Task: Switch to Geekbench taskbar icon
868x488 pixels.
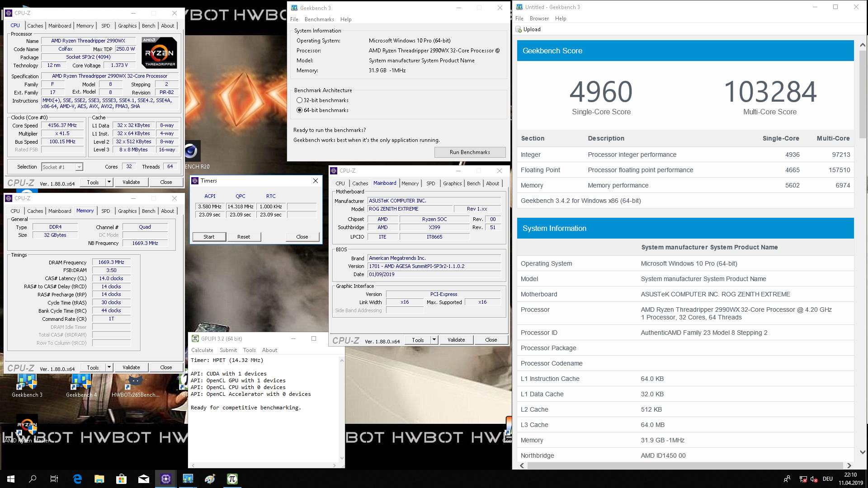Action: [188, 479]
